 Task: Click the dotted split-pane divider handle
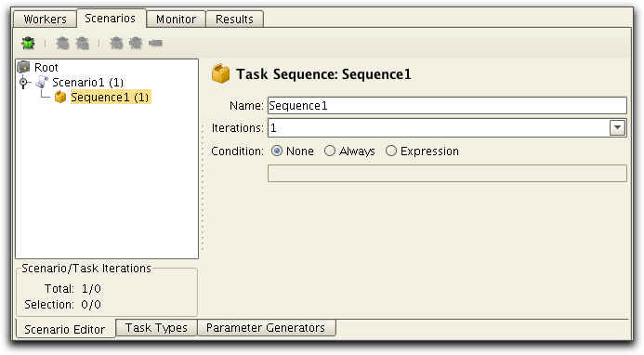(203, 188)
